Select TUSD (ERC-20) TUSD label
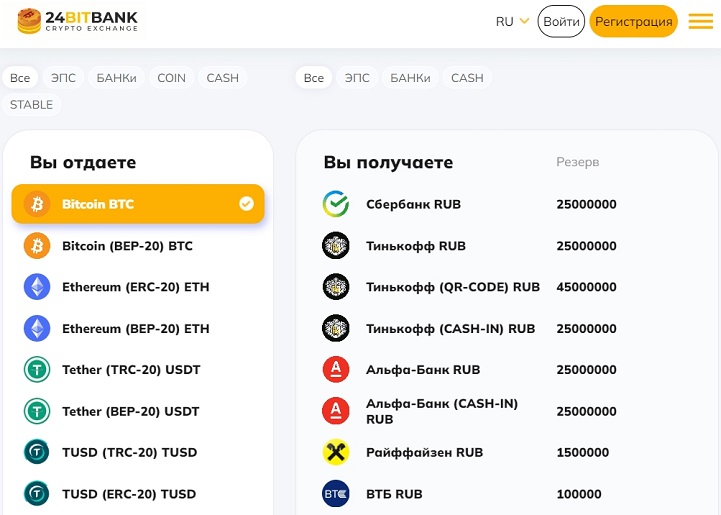721x515 pixels. click(x=129, y=493)
